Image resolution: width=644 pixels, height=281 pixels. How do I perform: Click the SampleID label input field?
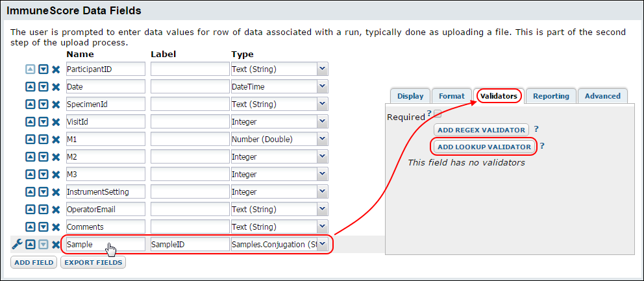click(x=190, y=244)
